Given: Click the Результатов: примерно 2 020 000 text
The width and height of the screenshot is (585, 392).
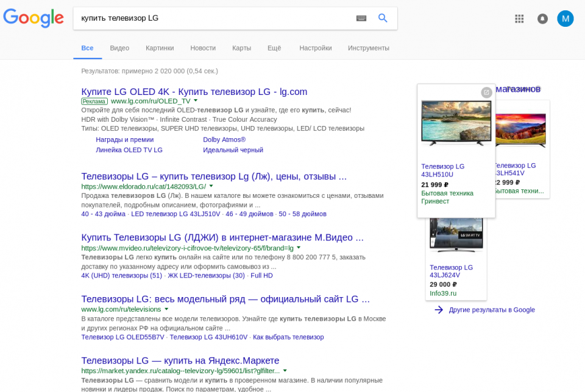Looking at the screenshot, I should click(150, 71).
